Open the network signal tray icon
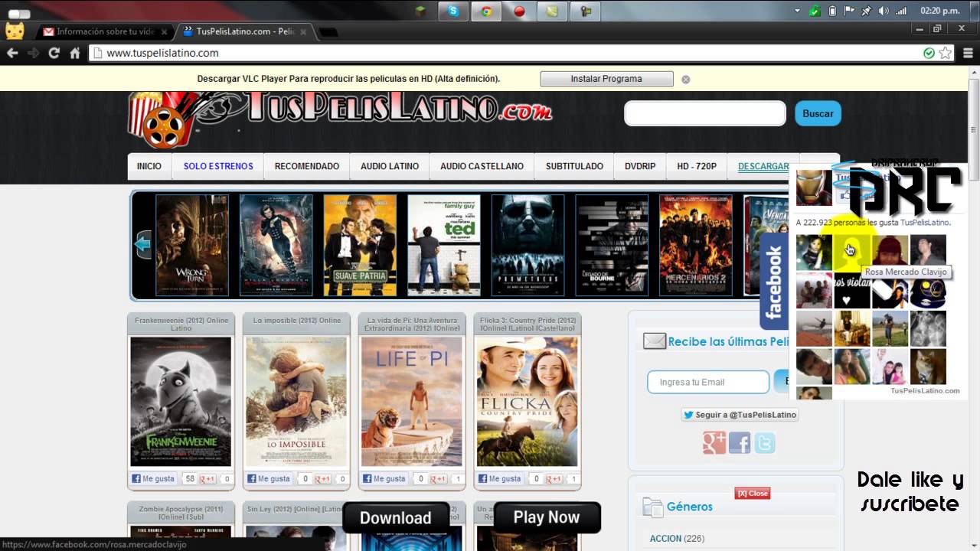 click(901, 11)
